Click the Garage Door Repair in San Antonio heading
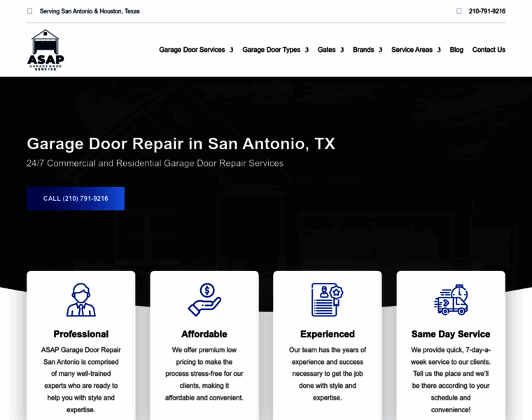This screenshot has height=420, width=532. point(181,143)
